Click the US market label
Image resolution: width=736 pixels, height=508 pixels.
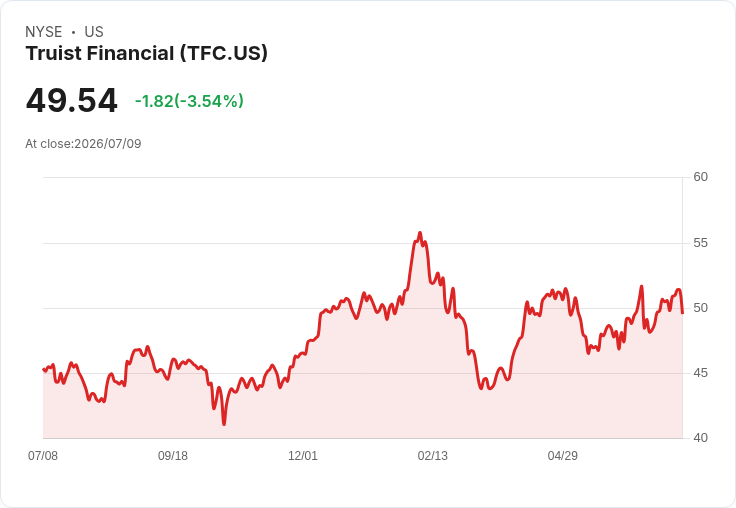(x=94, y=31)
